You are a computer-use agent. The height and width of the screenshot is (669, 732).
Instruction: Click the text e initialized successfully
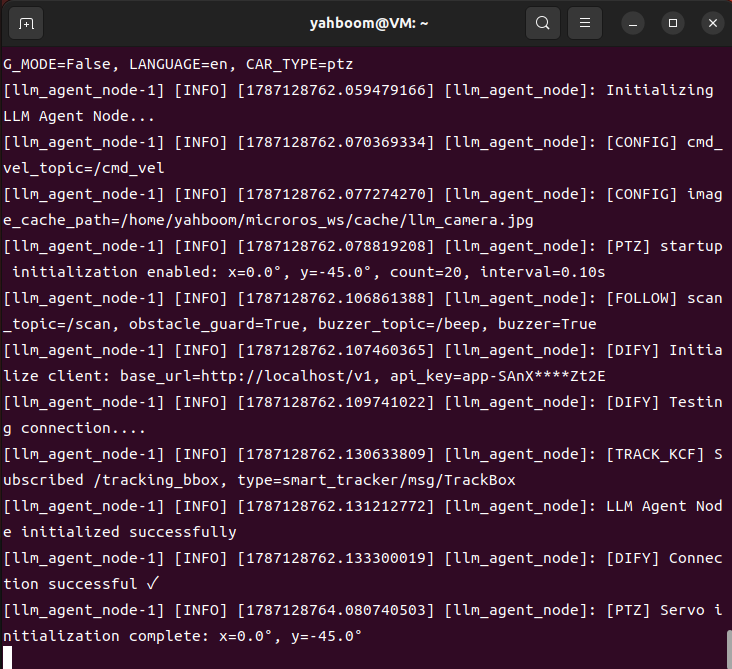point(120,532)
